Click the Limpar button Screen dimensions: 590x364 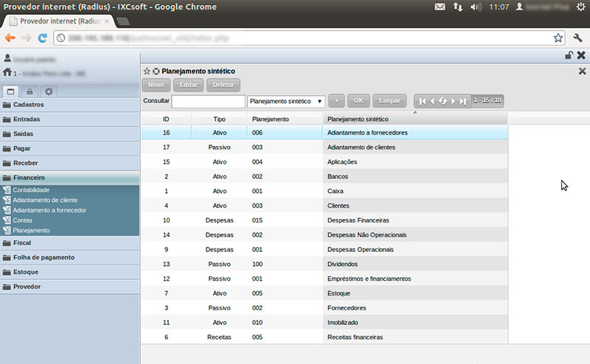point(389,101)
